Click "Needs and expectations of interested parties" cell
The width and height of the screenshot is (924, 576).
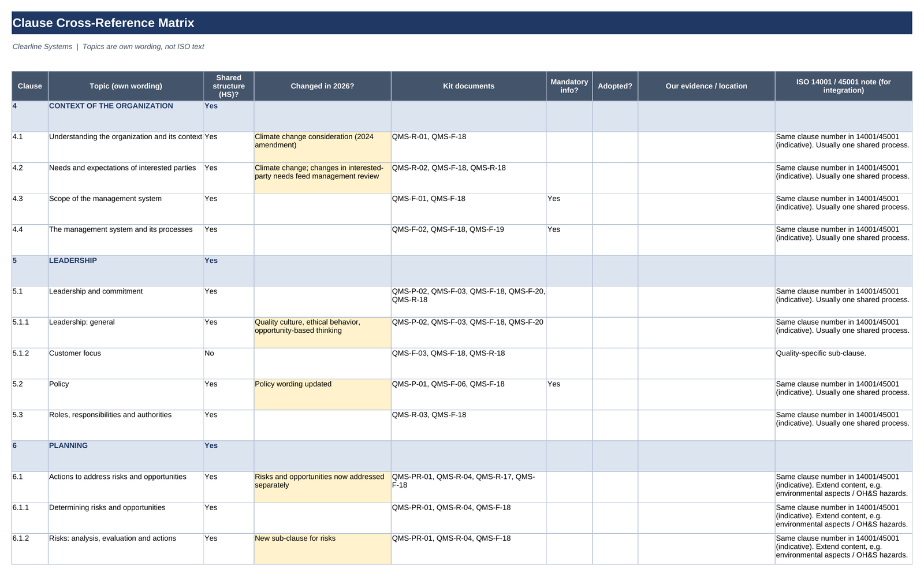[126, 178]
